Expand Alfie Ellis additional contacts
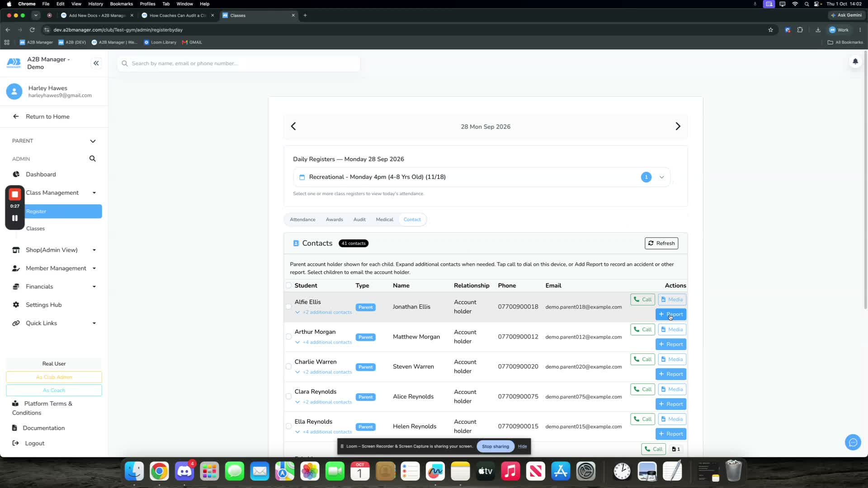Image resolution: width=868 pixels, height=488 pixels. (x=323, y=312)
